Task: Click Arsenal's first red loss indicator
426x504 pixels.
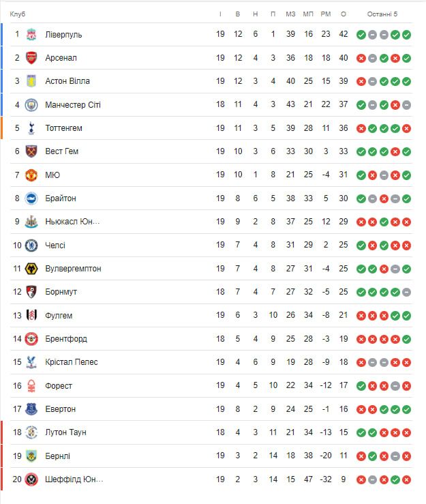Action: (x=361, y=58)
